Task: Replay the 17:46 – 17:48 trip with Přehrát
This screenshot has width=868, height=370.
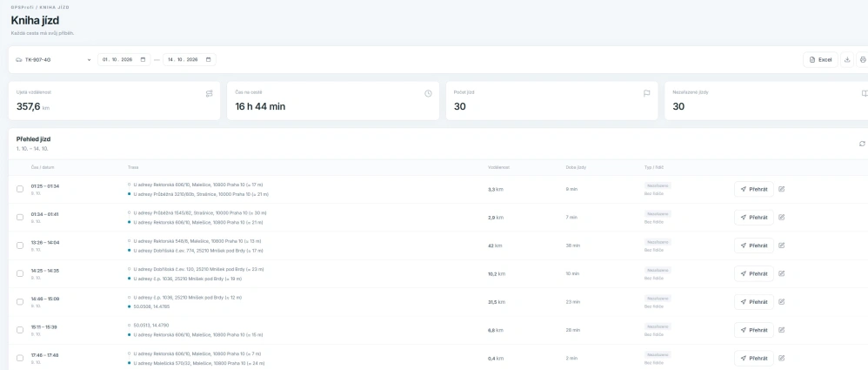Action: point(754,359)
